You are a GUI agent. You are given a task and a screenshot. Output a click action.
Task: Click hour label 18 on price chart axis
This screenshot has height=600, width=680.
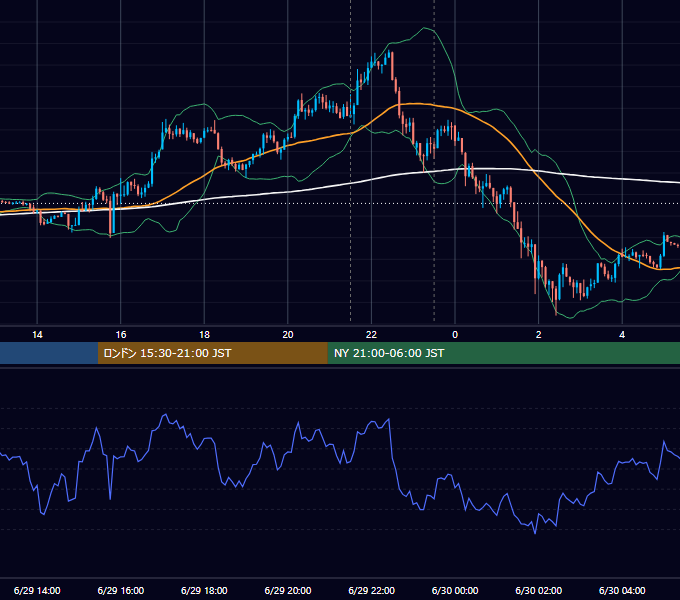(204, 335)
